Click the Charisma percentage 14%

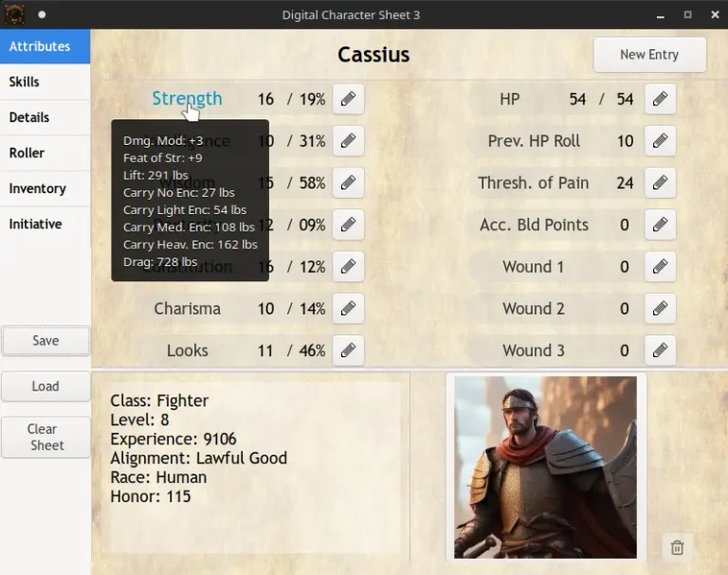coord(312,309)
